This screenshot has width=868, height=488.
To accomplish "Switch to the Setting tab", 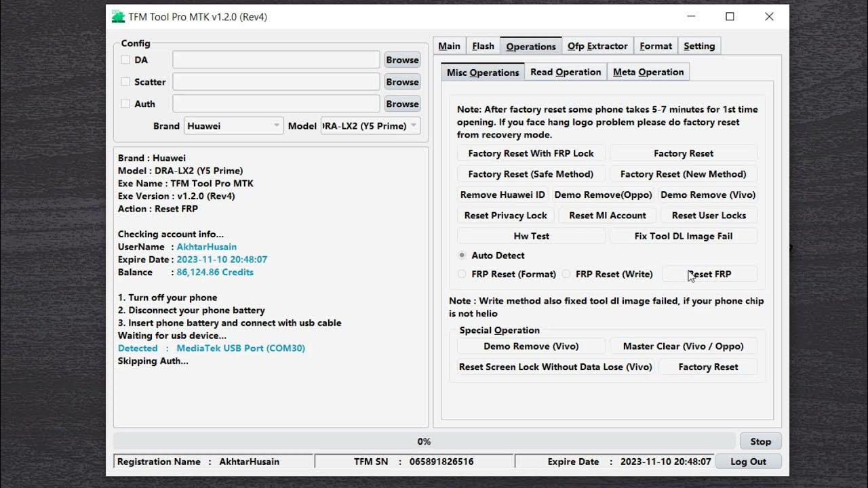I will pyautogui.click(x=699, y=46).
